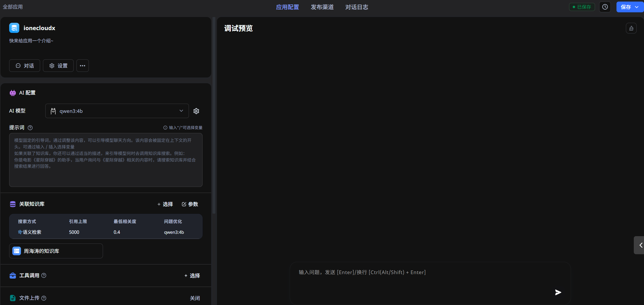Image resolution: width=644 pixels, height=305 pixels.
Task: Switch to the 发布渠道 tab
Action: (322, 7)
